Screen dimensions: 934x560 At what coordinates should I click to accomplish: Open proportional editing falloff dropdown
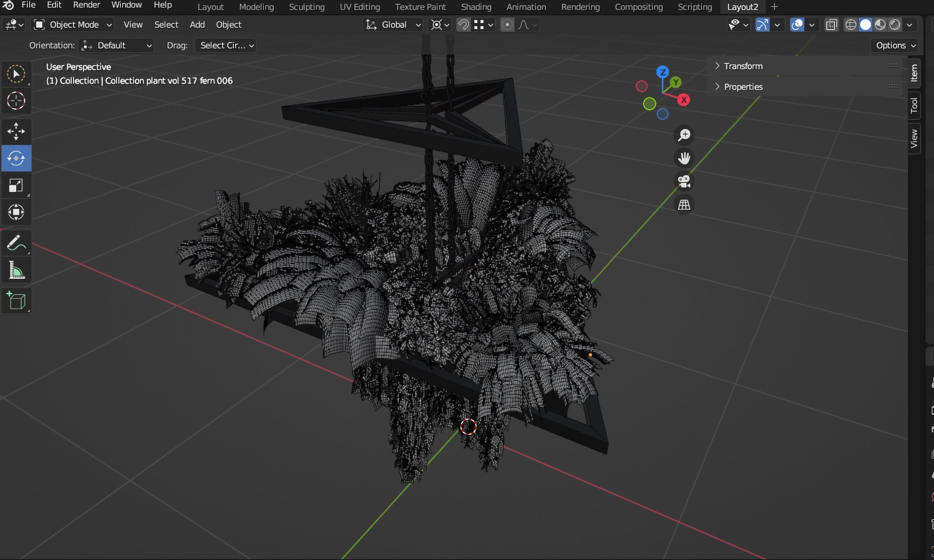coord(527,25)
